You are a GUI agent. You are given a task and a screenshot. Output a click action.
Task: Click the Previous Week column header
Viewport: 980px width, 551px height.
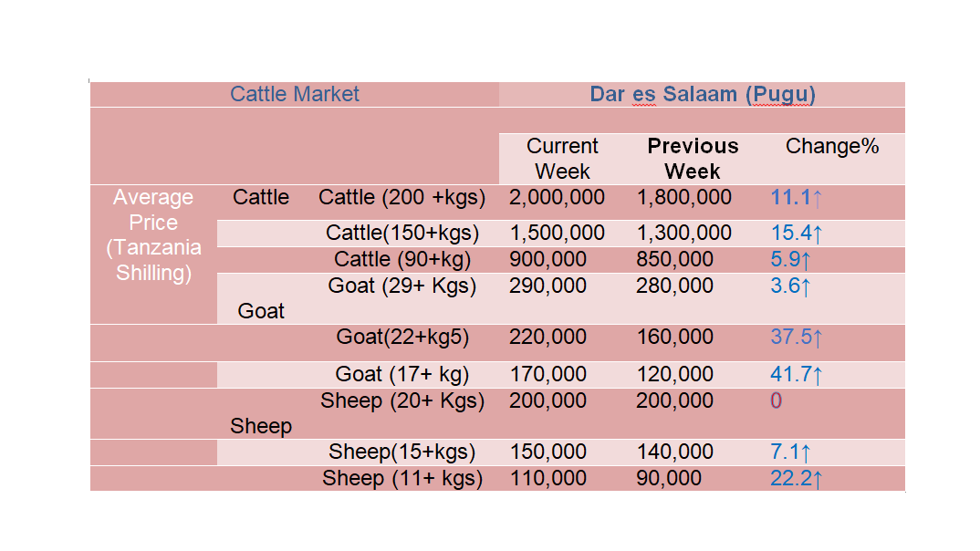pyautogui.click(x=693, y=159)
